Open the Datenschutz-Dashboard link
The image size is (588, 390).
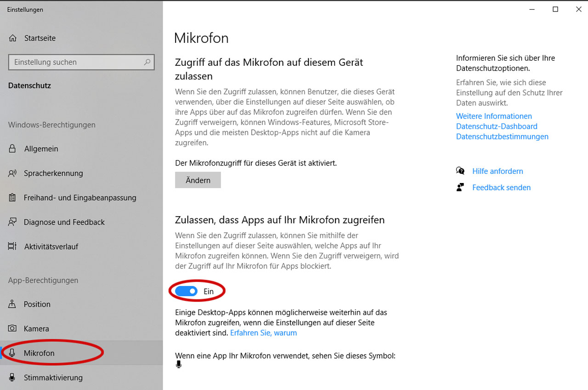click(497, 126)
